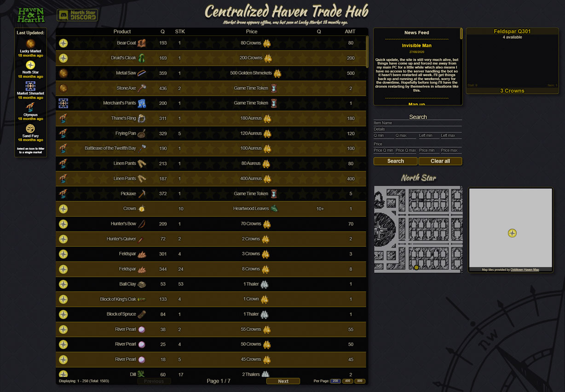Filter by Lucky Market icon in sidebar
The image size is (565, 392).
click(30, 44)
